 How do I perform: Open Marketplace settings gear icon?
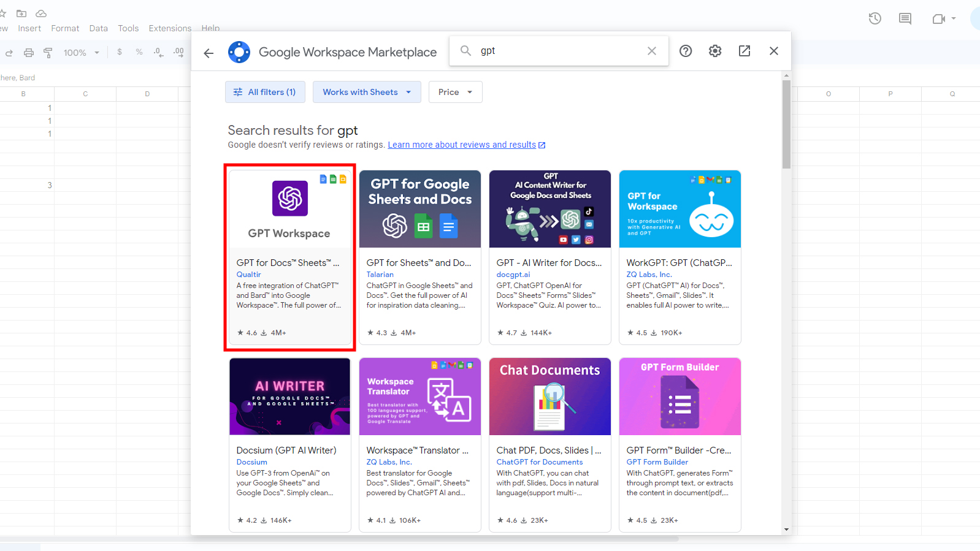click(715, 51)
